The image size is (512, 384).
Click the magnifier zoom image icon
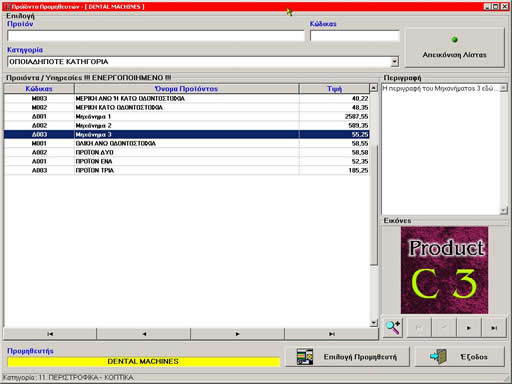tap(393, 328)
